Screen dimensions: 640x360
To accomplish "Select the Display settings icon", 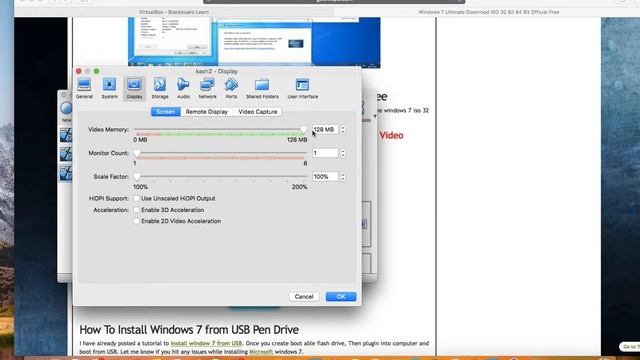I will [x=134, y=88].
